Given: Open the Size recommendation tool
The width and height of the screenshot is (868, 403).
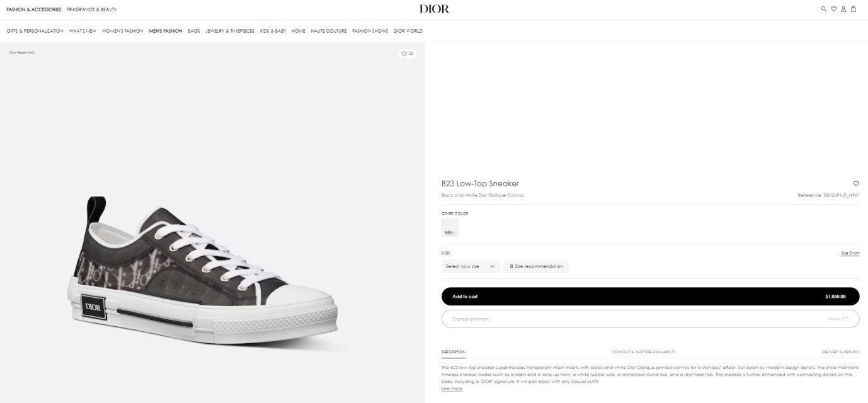Looking at the screenshot, I should [x=536, y=266].
